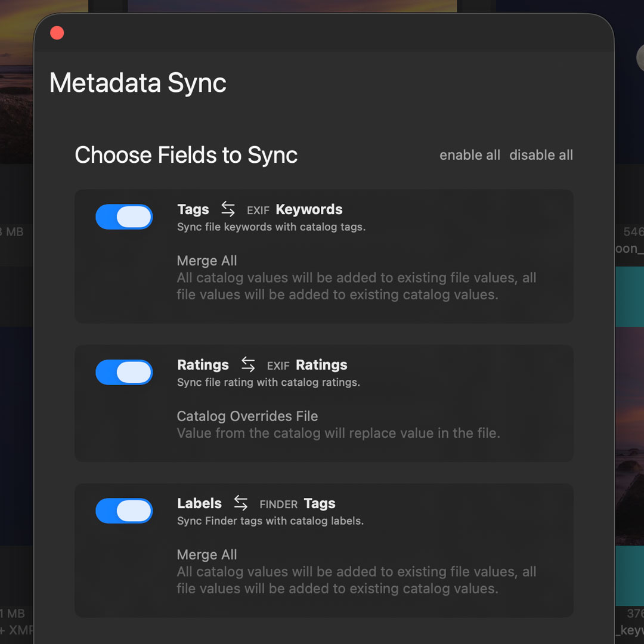
Task: Click the bold Tags catalog label
Action: (x=193, y=209)
